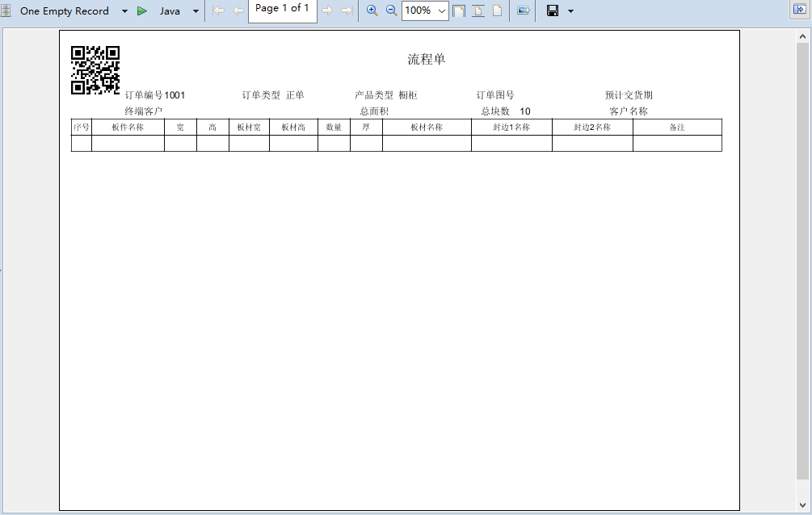Screen dimensions: 812x515
Task: Open the export format arrow next to save
Action: click(x=570, y=10)
